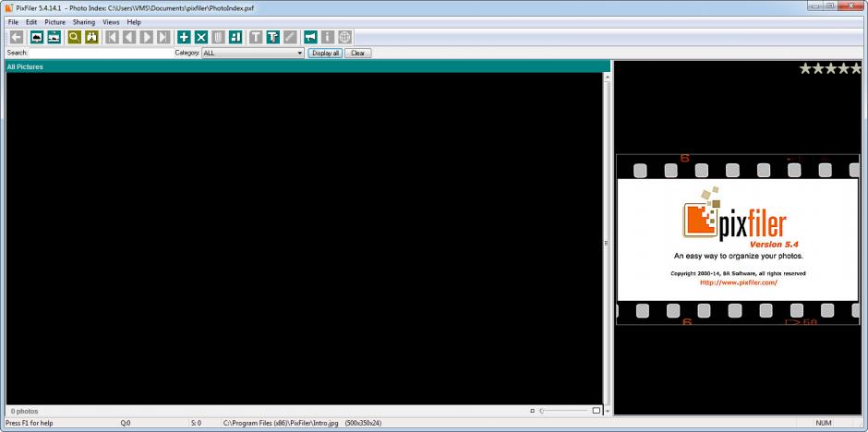
Task: Click the thumbnail panel scroll up arrow
Action: (607, 78)
